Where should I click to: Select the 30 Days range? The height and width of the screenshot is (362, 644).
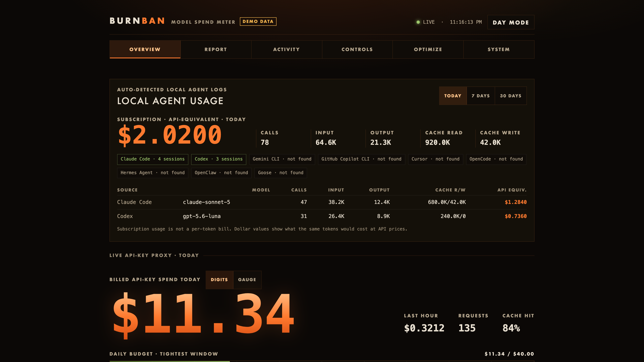(x=511, y=96)
